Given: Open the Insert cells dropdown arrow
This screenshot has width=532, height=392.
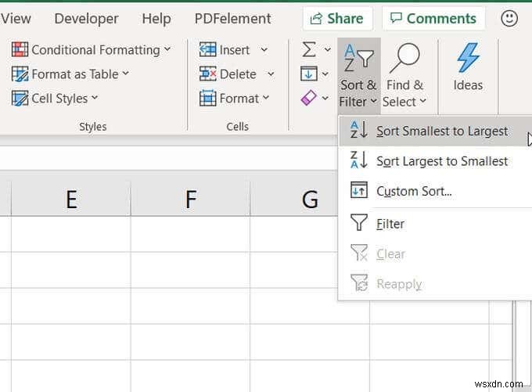Looking at the screenshot, I should (x=264, y=50).
